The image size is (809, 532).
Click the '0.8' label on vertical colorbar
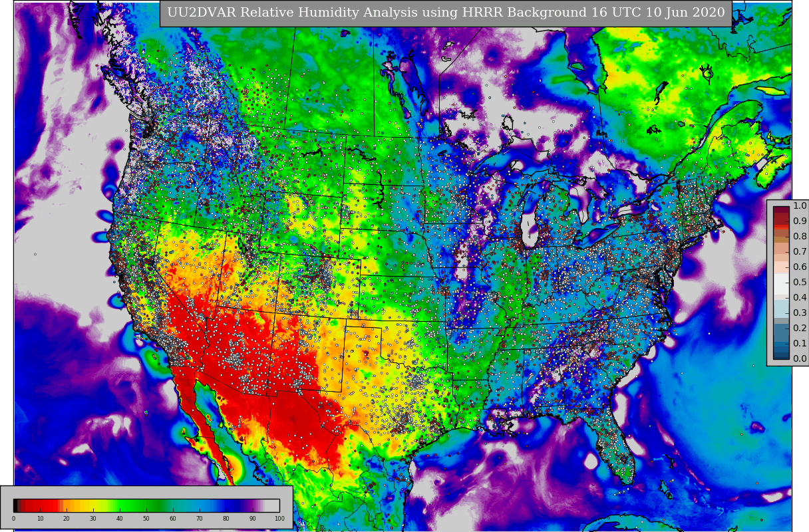pyautogui.click(x=800, y=237)
